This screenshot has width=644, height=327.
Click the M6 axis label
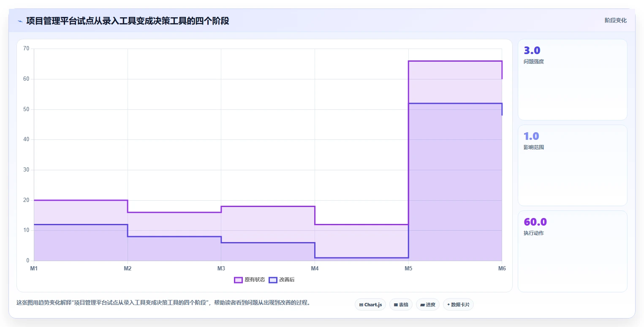502,268
